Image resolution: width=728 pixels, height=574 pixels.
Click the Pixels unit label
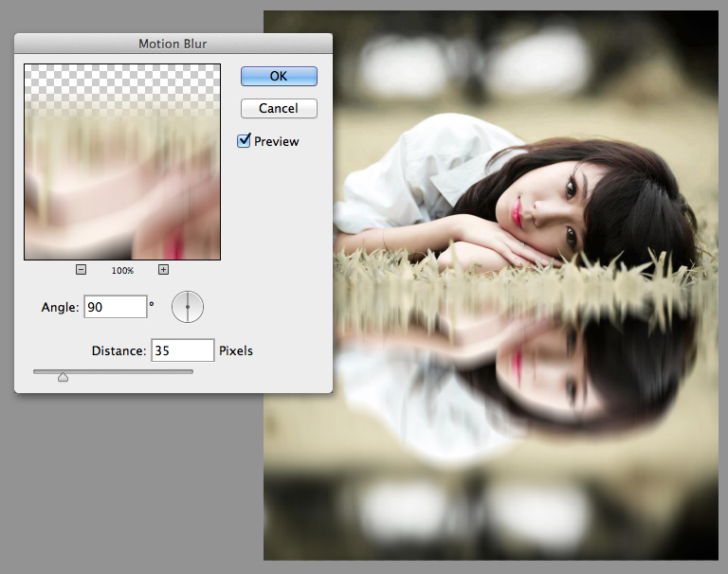(236, 350)
